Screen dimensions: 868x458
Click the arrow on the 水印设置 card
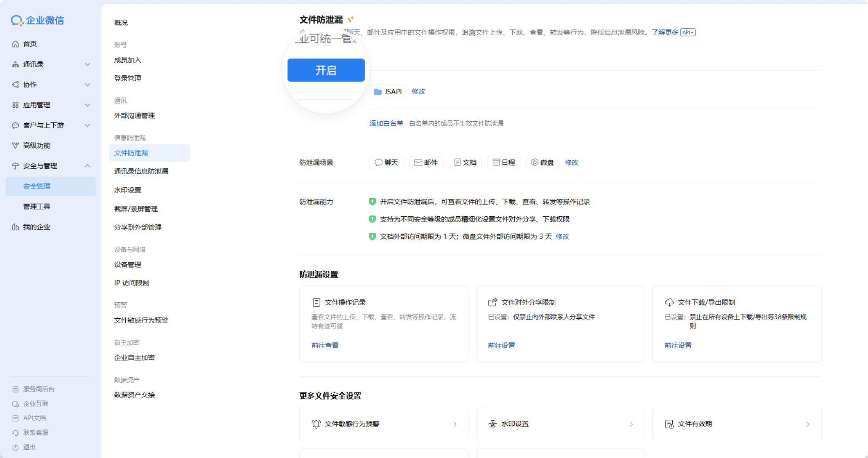631,424
